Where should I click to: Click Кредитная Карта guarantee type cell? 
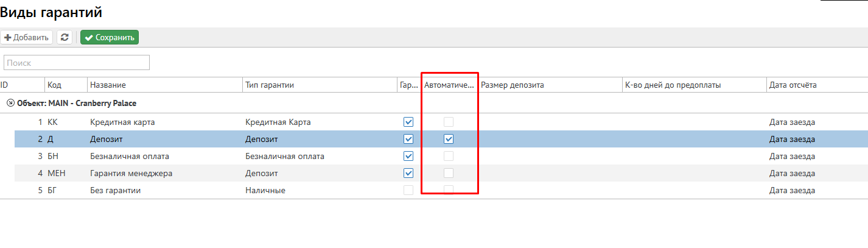point(278,122)
